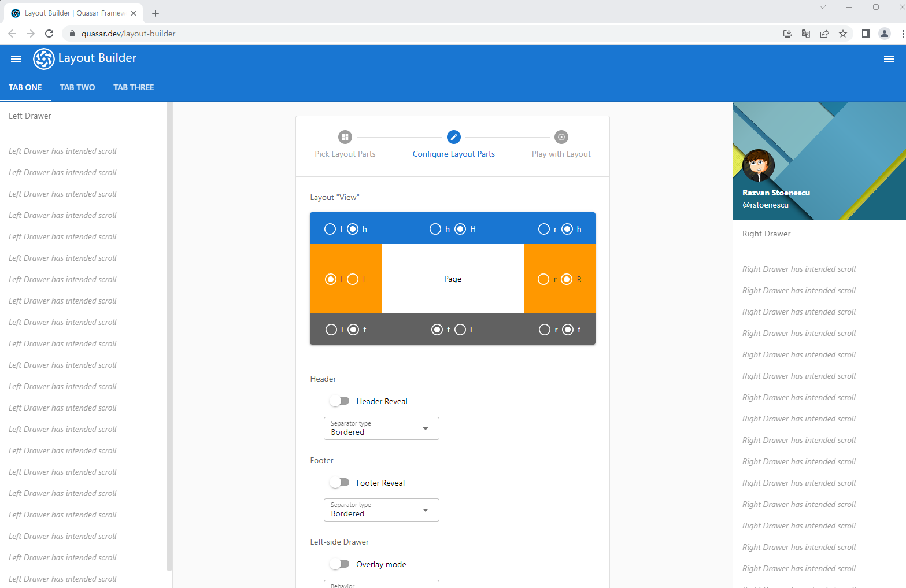
Task: Click the Pick Layout Parts step icon
Action: coord(345,137)
